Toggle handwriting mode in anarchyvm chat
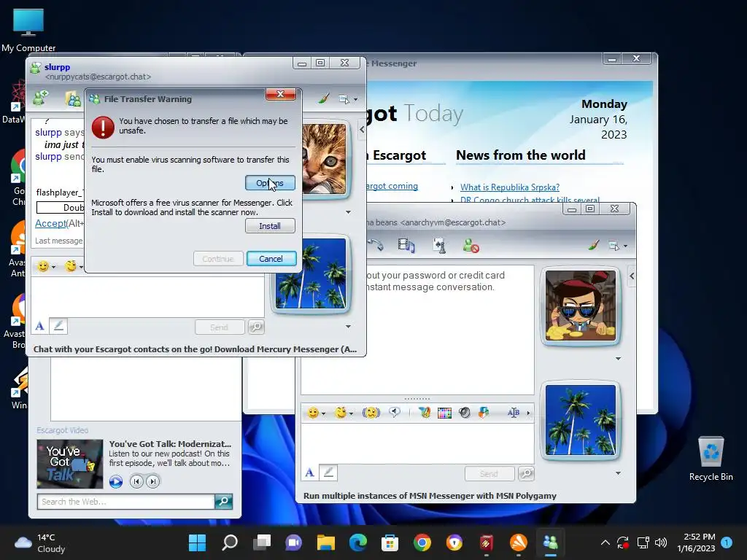This screenshot has height=560, width=747. [x=328, y=472]
